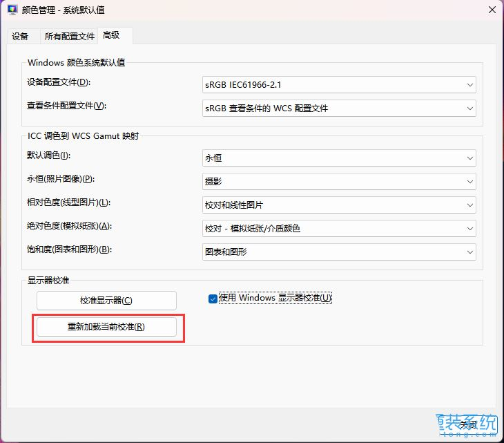The image size is (504, 443).
Task: Click the 关闭 button at the bottom
Action: 467,424
